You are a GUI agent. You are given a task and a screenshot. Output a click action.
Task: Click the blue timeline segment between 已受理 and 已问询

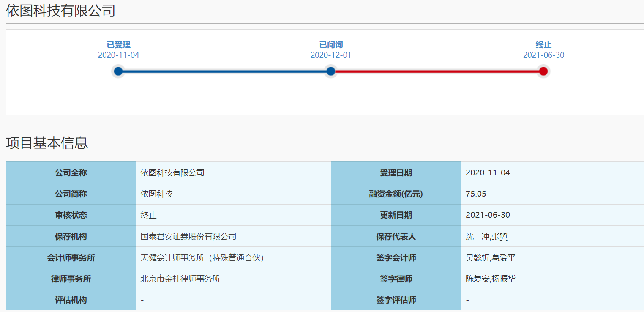coord(224,71)
